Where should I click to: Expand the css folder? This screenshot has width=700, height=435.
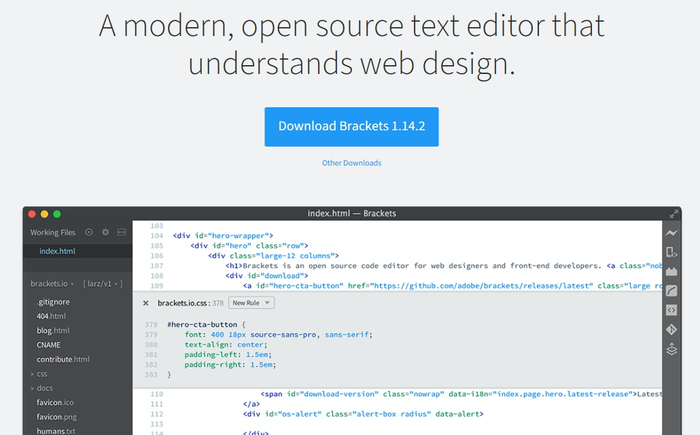(41, 373)
